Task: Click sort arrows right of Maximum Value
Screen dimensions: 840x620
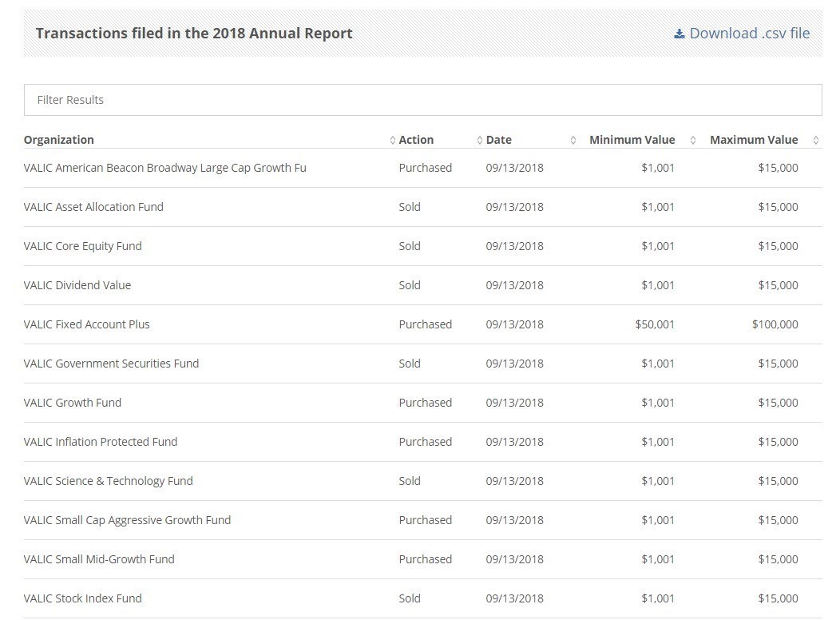Action: click(x=815, y=141)
